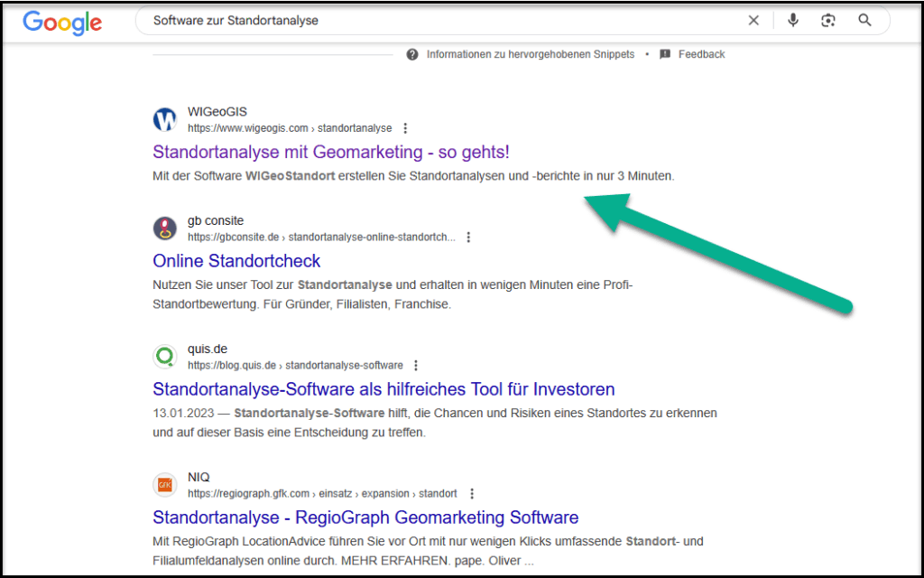Click the blog.quis.de URL breadcrumb
This screenshot has width=924, height=578.
tap(295, 365)
